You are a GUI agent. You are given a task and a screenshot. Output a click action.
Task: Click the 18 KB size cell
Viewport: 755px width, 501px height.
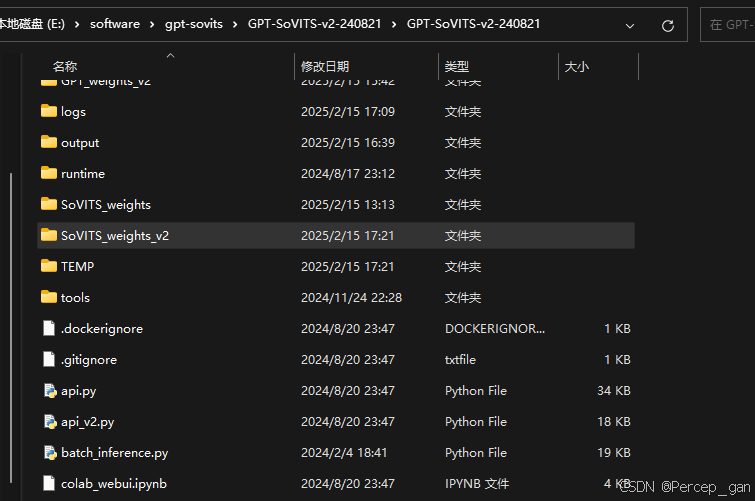tap(614, 422)
